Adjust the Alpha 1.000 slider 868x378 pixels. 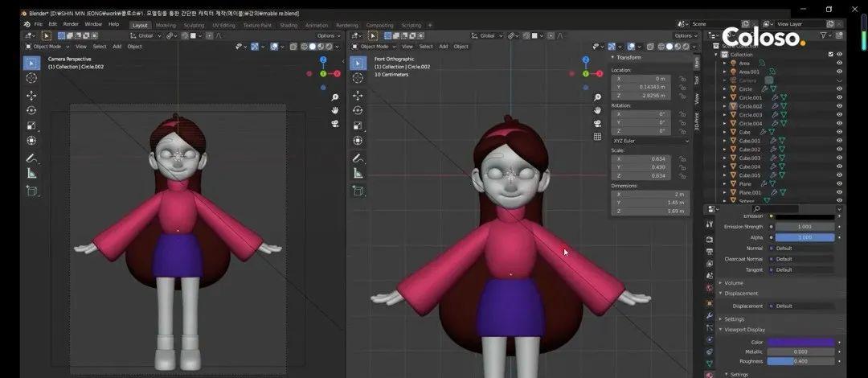[805, 237]
